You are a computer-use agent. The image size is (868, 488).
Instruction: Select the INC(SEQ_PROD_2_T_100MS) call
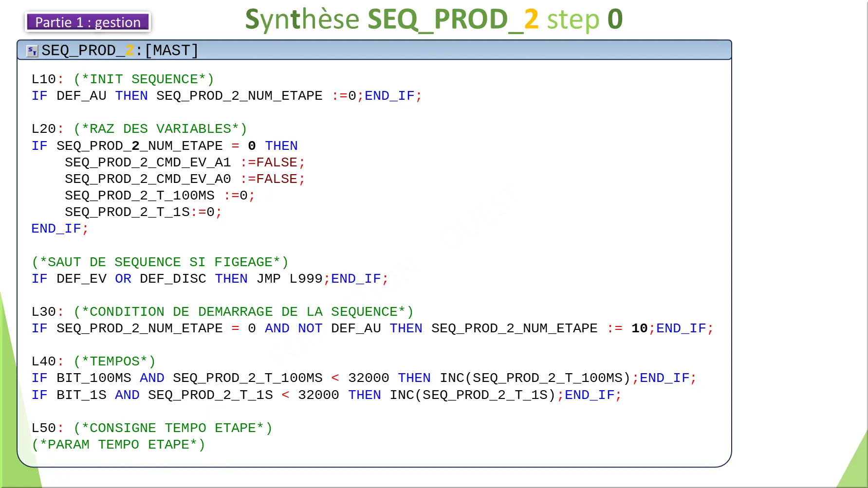click(x=533, y=378)
